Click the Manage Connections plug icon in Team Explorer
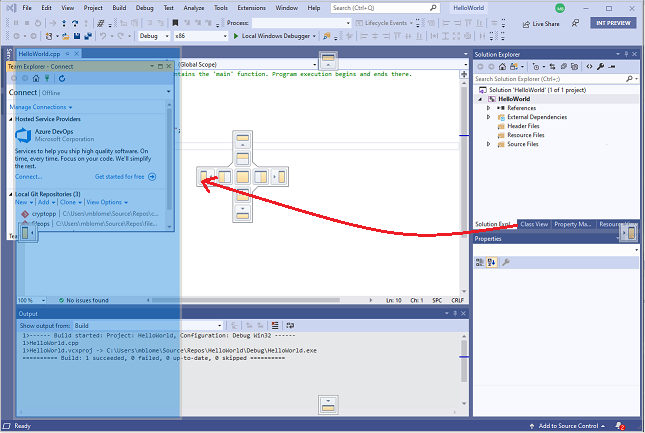Screen dimensions: 645x433 click(47, 79)
